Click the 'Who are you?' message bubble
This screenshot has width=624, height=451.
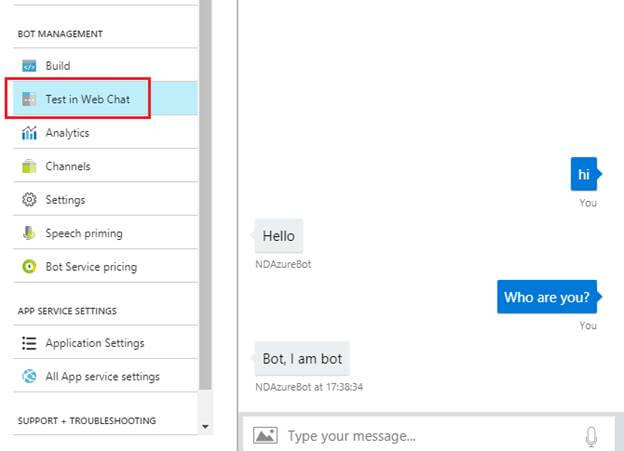pyautogui.click(x=549, y=297)
